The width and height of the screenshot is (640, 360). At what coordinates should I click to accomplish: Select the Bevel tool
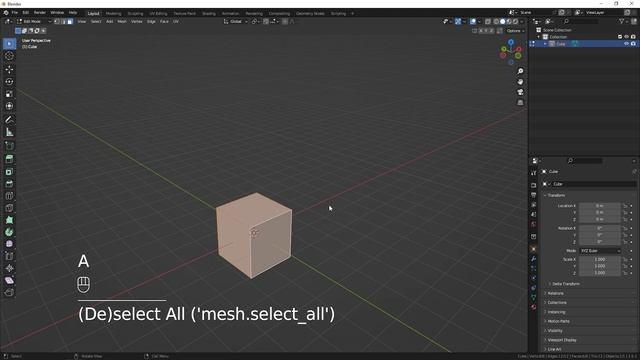pos(9,184)
